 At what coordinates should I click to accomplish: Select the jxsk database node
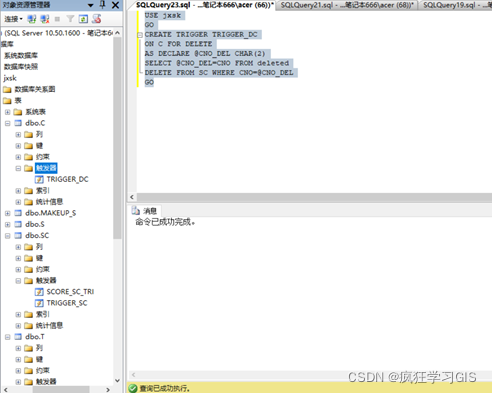coord(10,78)
